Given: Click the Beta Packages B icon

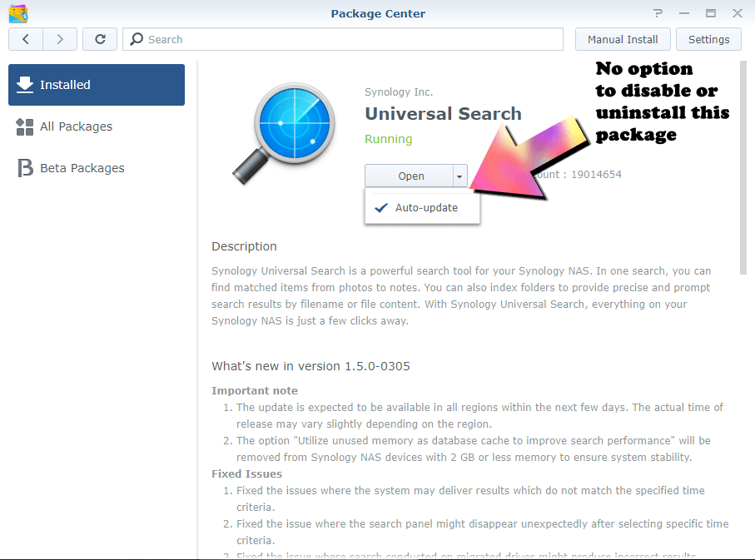Looking at the screenshot, I should point(25,168).
